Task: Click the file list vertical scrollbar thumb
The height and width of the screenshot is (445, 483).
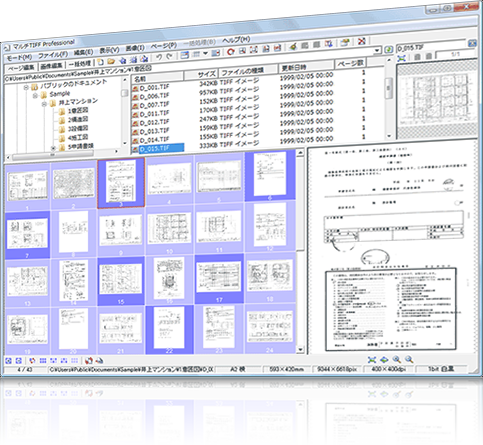Action: [389, 88]
